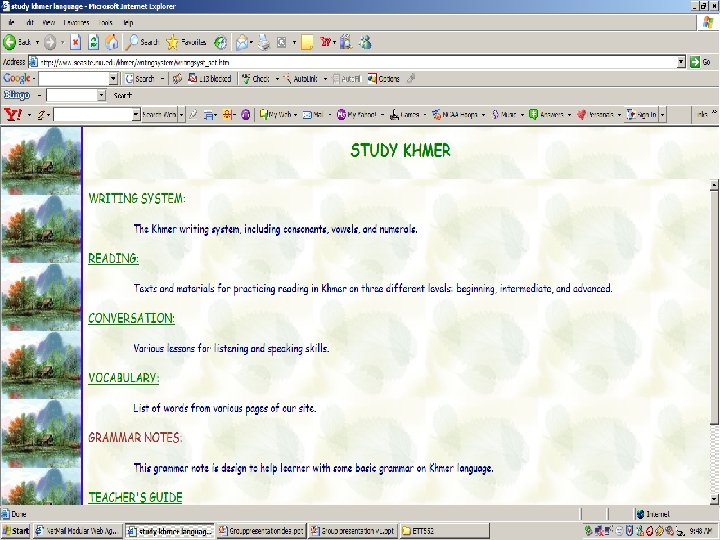Viewport: 720px width, 540px height.
Task: Open the Favorites menu
Action: 76,22
